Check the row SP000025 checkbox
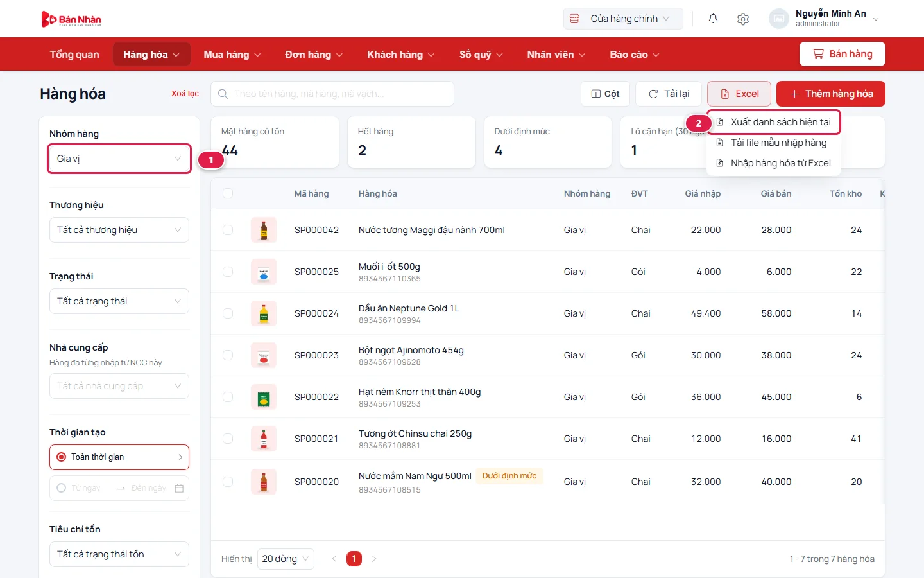Image resolution: width=924 pixels, height=578 pixels. click(x=228, y=272)
